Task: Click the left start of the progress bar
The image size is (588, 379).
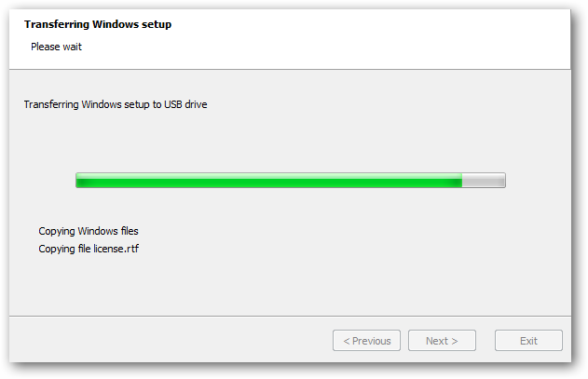Action: pos(80,181)
